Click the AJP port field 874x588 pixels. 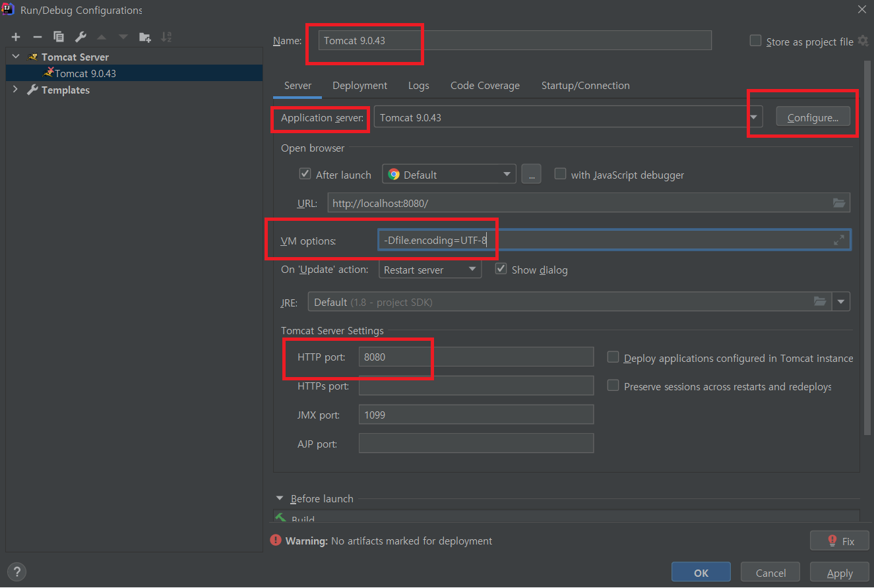(476, 443)
